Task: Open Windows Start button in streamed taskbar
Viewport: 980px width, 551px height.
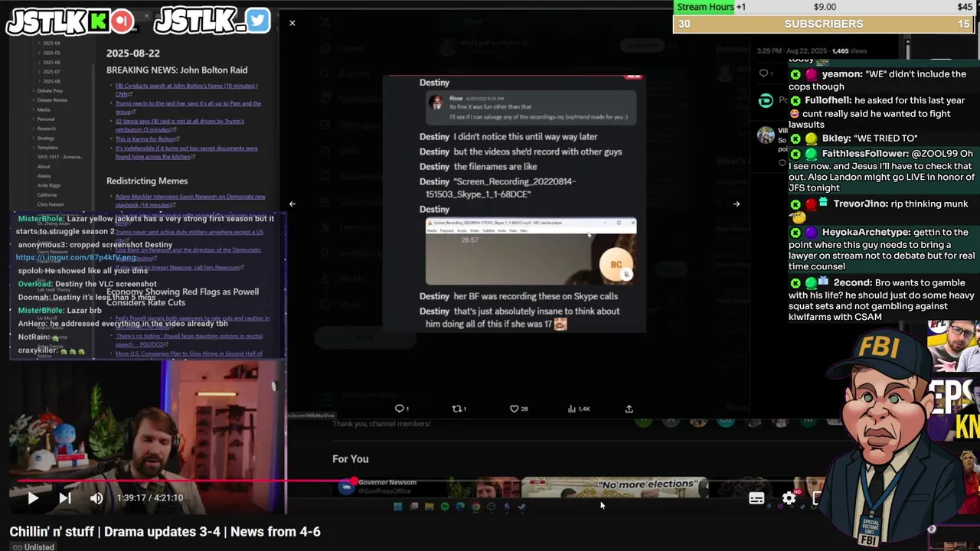Action: (x=397, y=507)
